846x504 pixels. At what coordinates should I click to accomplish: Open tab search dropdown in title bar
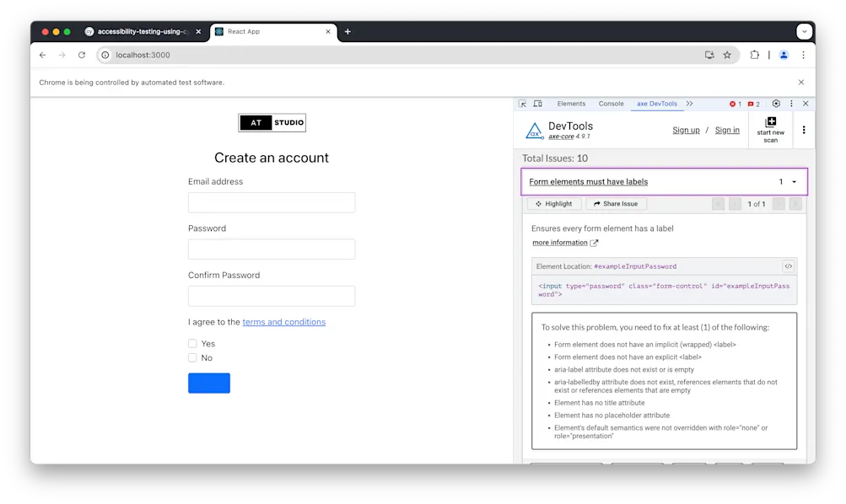pyautogui.click(x=805, y=32)
